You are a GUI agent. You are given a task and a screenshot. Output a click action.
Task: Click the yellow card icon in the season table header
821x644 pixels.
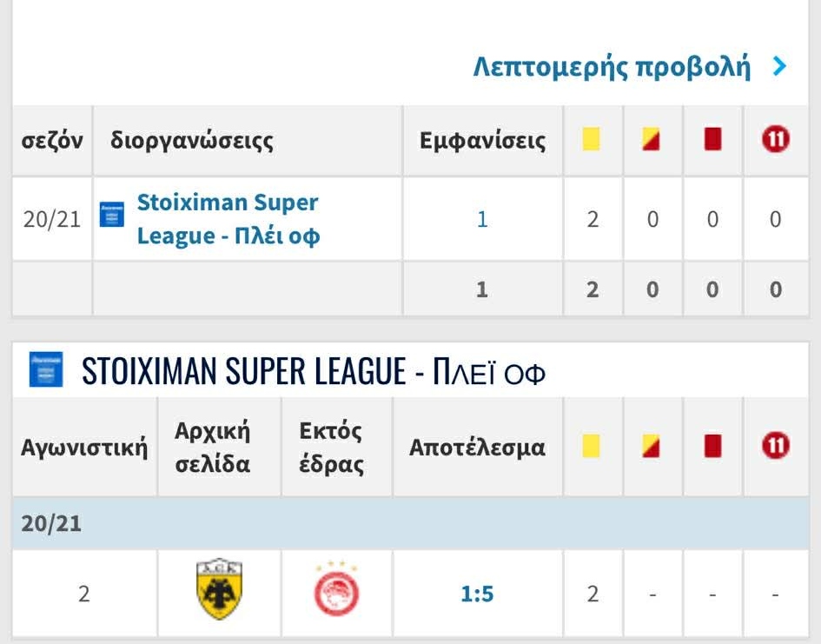tap(592, 140)
